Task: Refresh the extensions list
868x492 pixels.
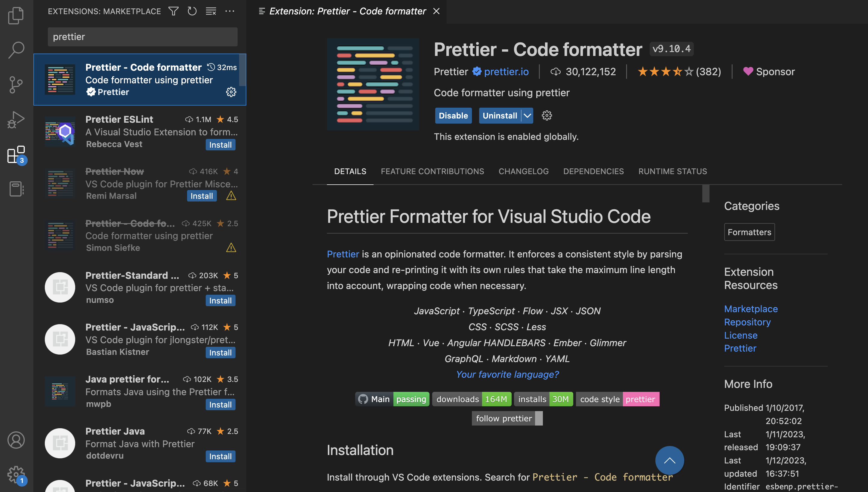Action: pyautogui.click(x=192, y=11)
